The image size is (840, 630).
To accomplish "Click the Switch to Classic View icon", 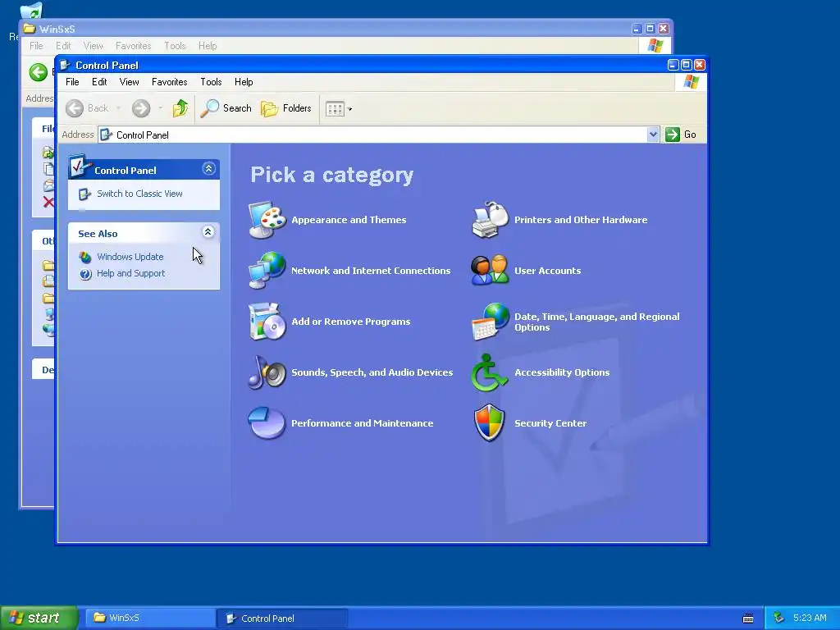I will pos(84,194).
